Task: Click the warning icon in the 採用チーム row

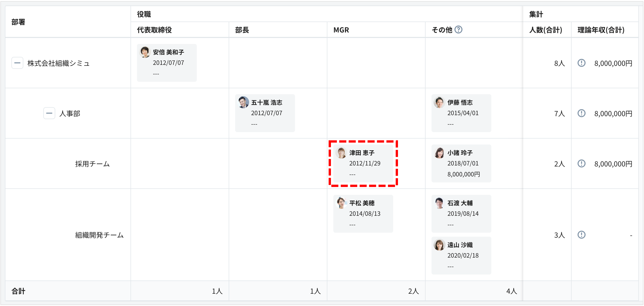Action: [x=582, y=164]
